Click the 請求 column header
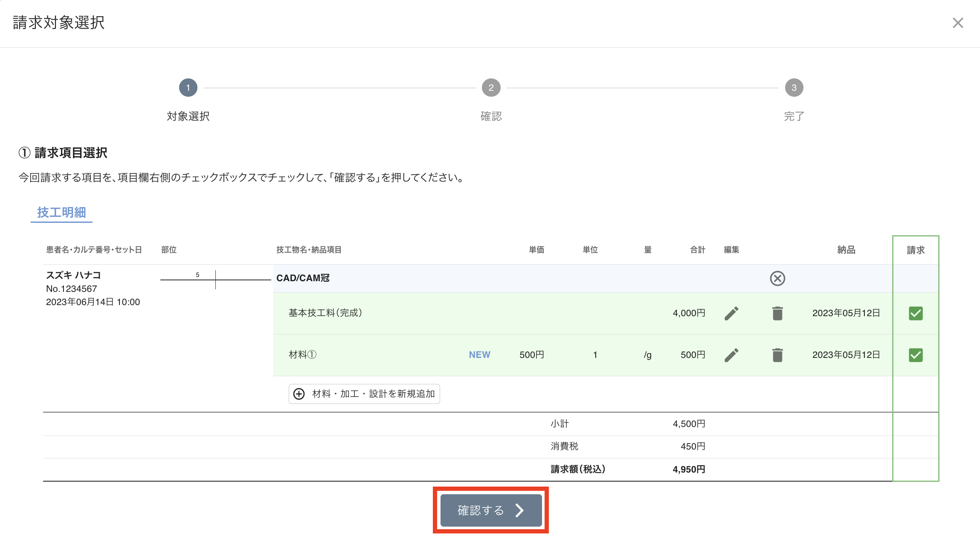Screen dimensions: 980x536 pyautogui.click(x=916, y=250)
